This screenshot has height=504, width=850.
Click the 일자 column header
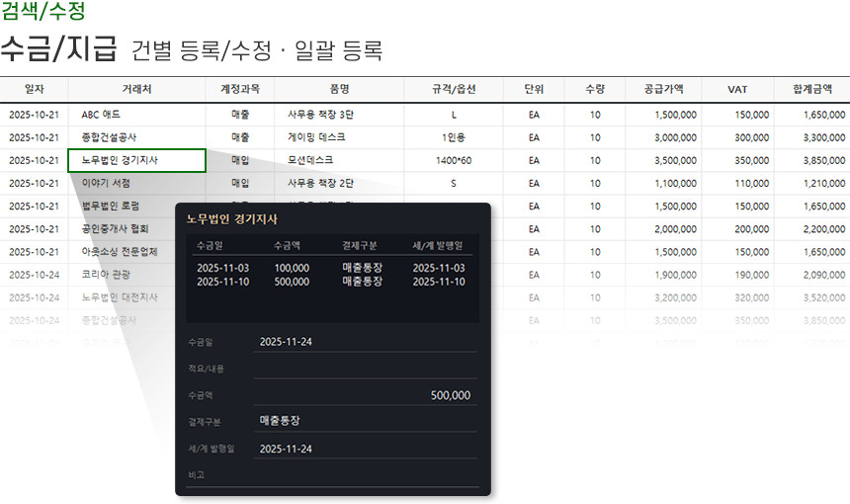pos(34,89)
